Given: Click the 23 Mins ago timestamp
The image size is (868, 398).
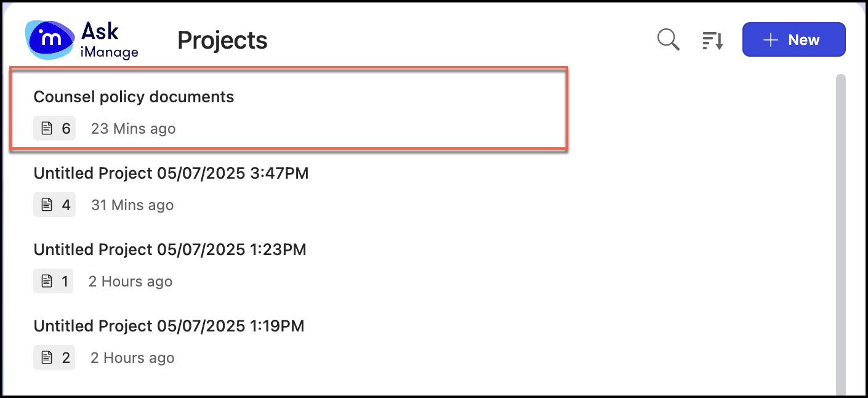Looking at the screenshot, I should coord(133,128).
